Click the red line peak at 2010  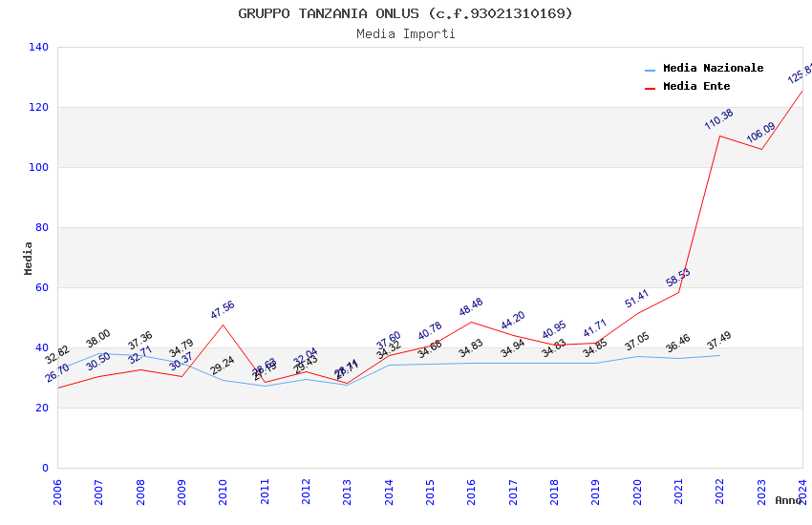point(224,325)
